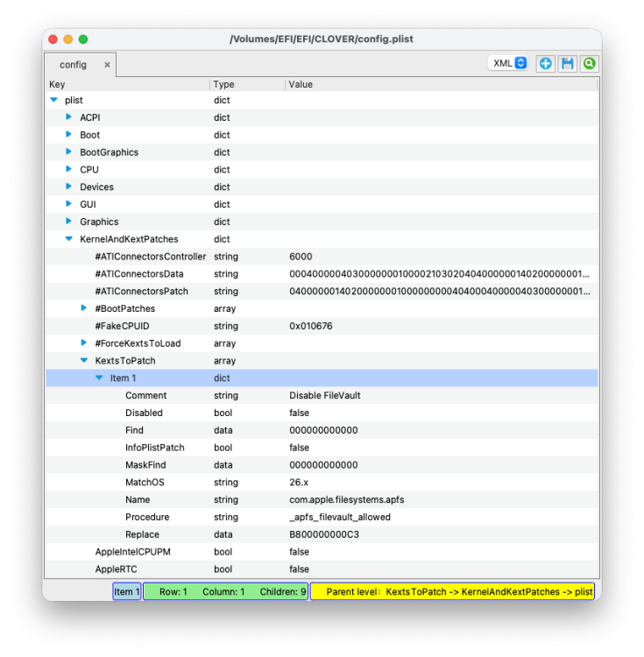Click the B800000000C3 value
Image resolution: width=644 pixels, height=657 pixels.
[x=324, y=534]
